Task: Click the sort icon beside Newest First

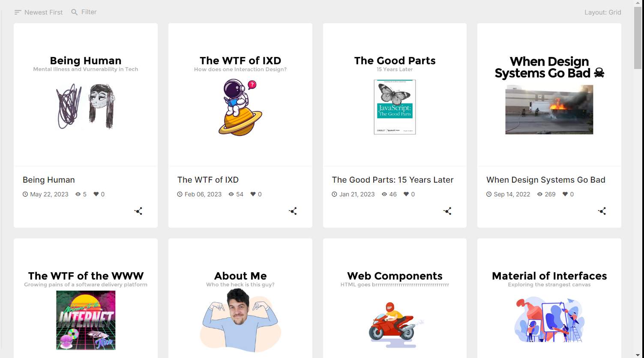Action: (x=18, y=12)
